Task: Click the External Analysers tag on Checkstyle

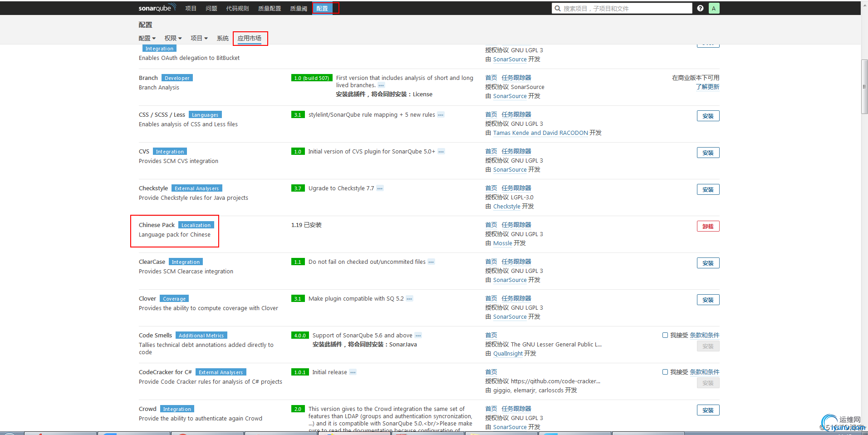Action: point(197,188)
